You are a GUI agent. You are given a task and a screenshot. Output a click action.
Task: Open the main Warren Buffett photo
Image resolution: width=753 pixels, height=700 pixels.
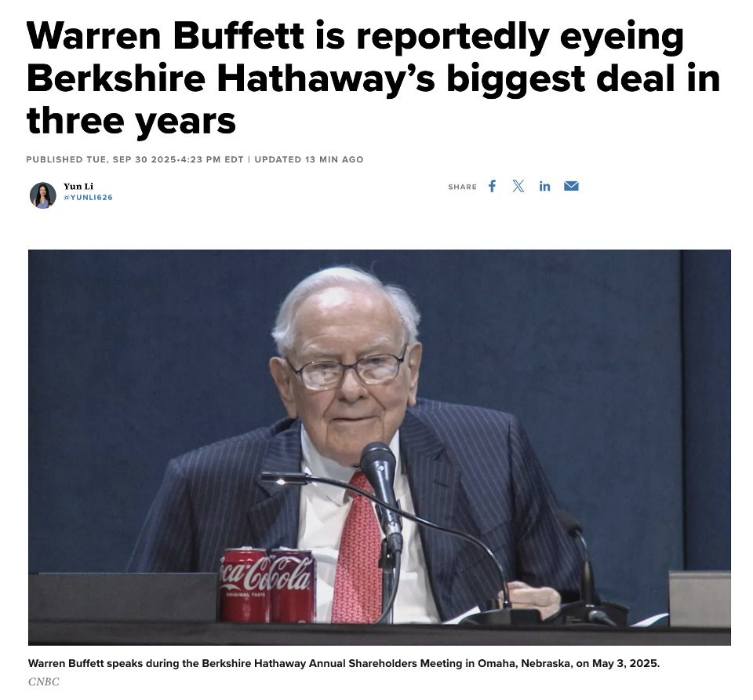click(x=380, y=447)
